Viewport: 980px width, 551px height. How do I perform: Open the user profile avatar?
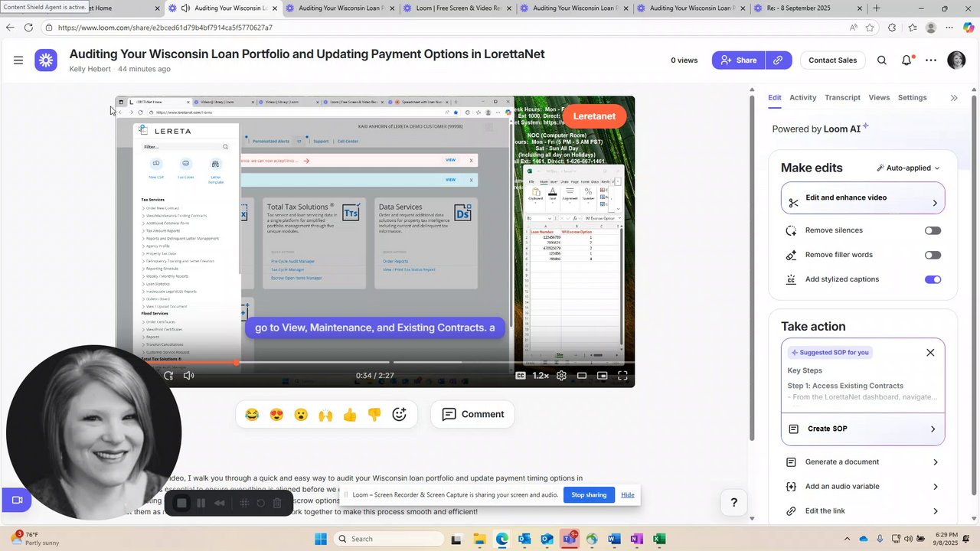(956, 60)
